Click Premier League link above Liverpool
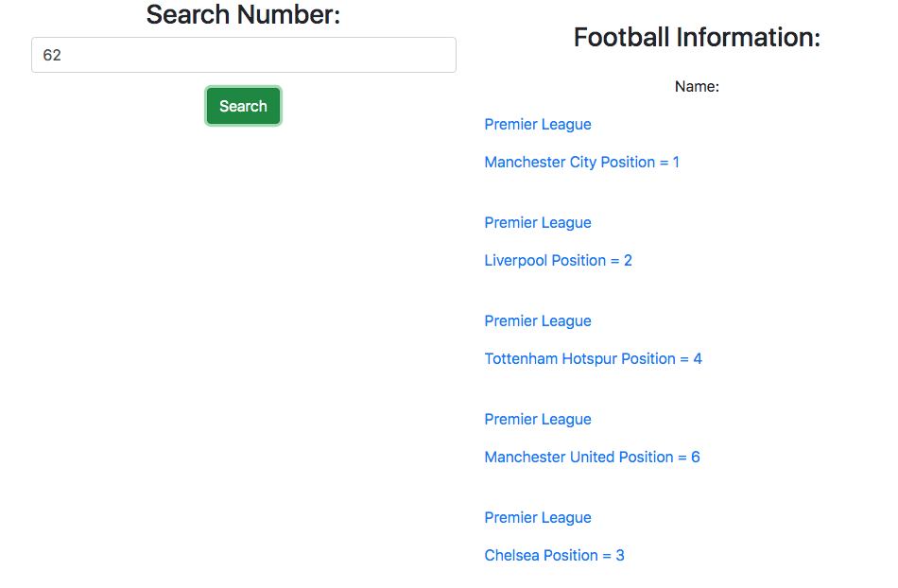 click(x=538, y=223)
